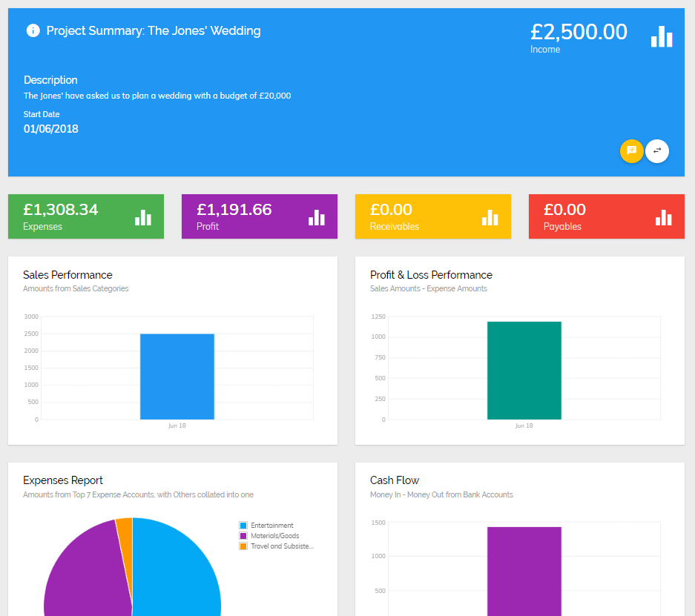Open the Payables card chart icon
This screenshot has height=616, width=695.
tap(664, 217)
